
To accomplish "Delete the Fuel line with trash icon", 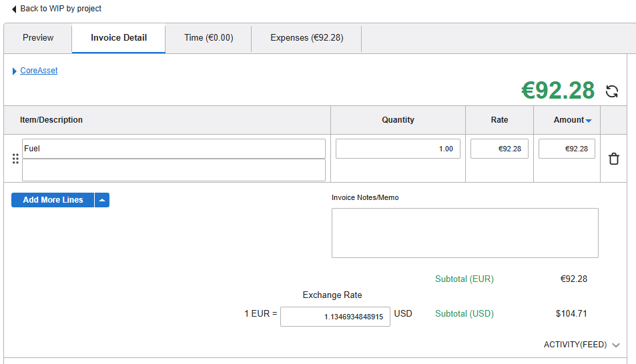I will (614, 159).
